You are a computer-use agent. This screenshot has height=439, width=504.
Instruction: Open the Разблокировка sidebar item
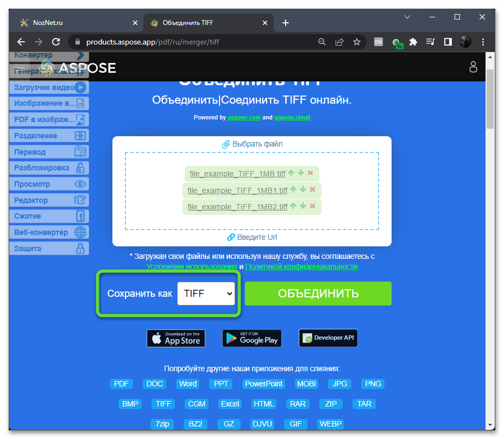pos(49,168)
